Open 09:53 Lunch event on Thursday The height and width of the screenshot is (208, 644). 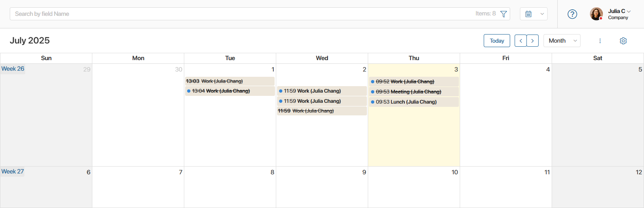point(414,102)
